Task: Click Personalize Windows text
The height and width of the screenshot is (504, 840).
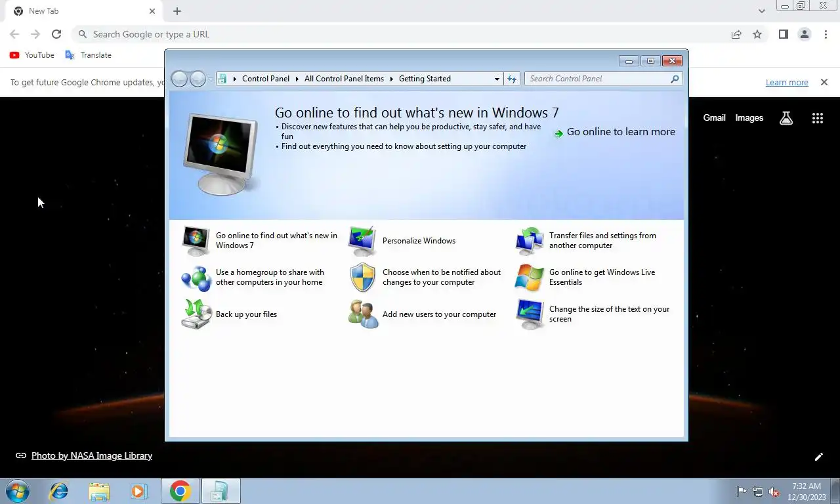Action: click(x=419, y=241)
